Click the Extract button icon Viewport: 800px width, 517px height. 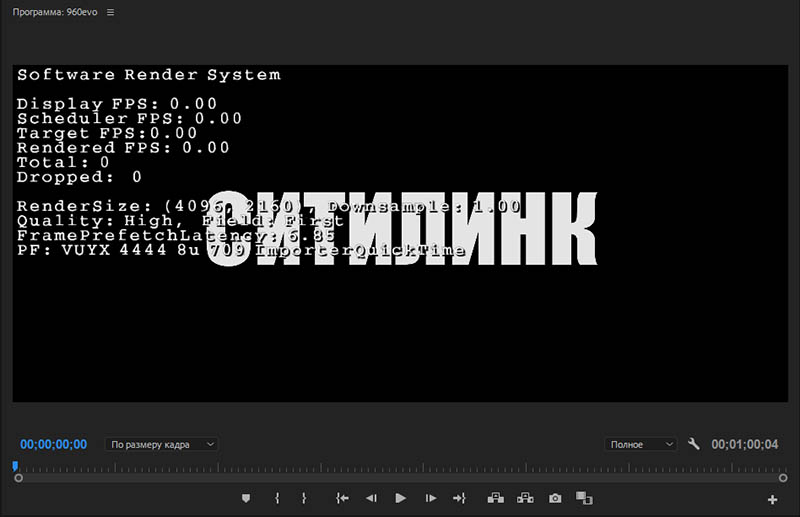525,498
